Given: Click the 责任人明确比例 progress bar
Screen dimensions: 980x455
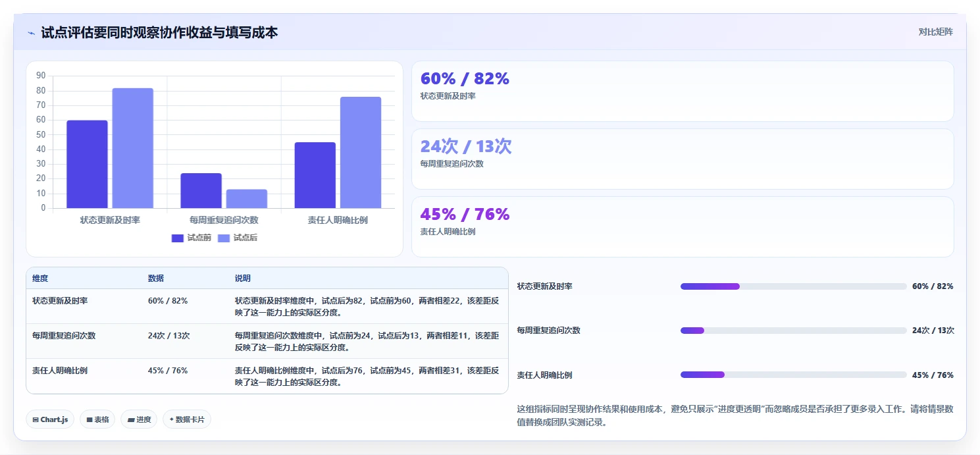Looking at the screenshot, I should pos(794,375).
